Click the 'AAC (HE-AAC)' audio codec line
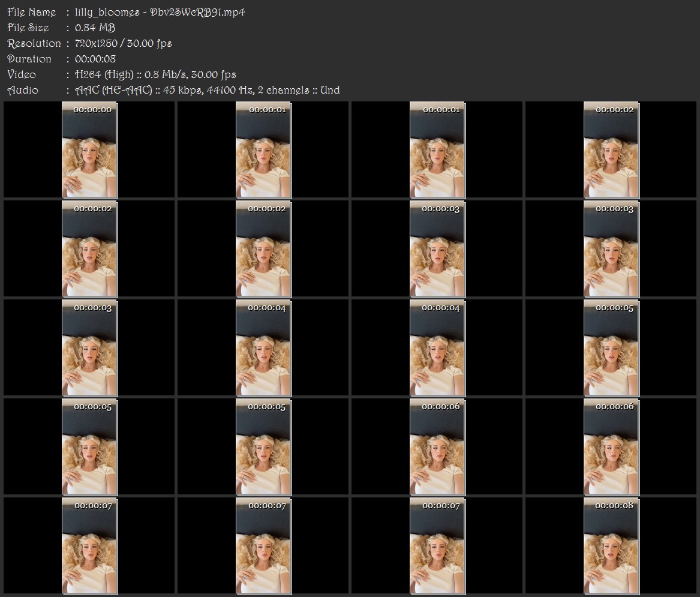The image size is (700, 597). (x=207, y=90)
